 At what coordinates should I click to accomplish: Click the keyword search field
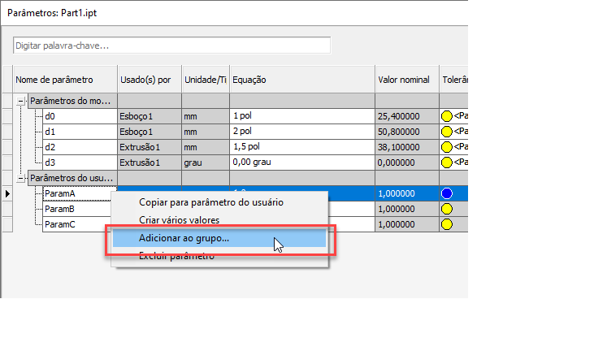(171, 45)
